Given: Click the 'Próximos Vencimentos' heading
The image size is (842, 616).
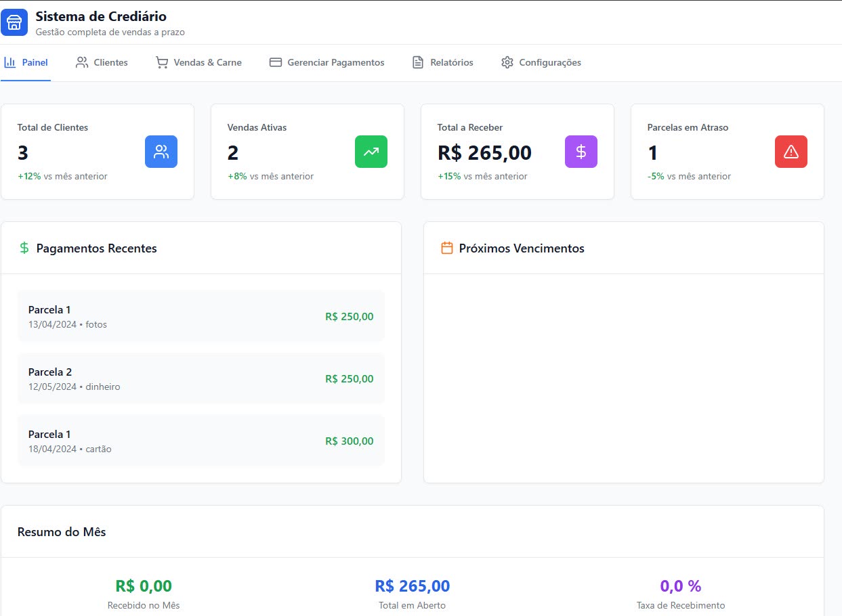Looking at the screenshot, I should pos(522,248).
